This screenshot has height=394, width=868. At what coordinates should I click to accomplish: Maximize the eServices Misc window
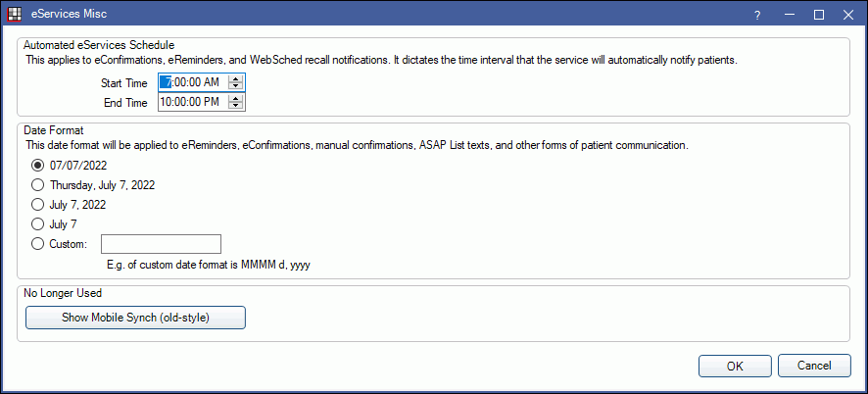[x=819, y=16]
